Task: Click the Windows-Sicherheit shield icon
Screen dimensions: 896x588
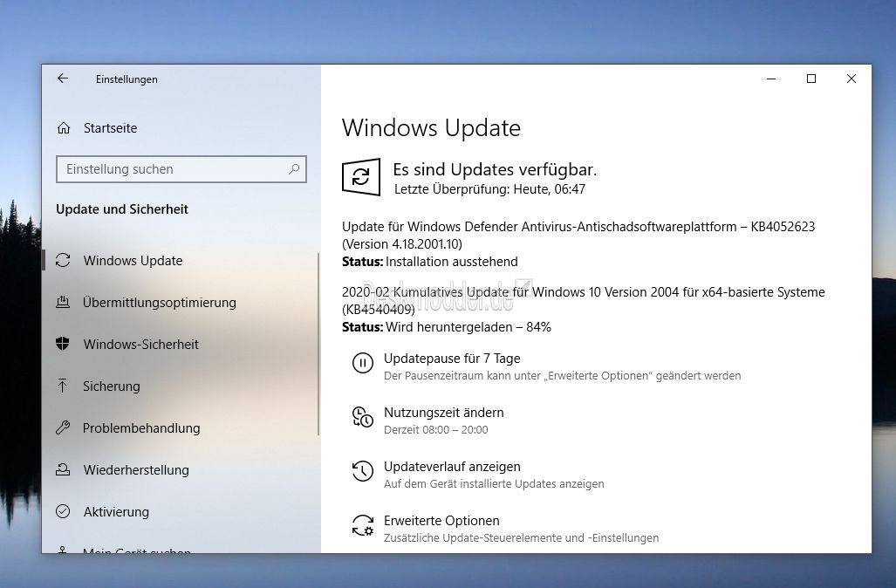Action: pyautogui.click(x=63, y=344)
